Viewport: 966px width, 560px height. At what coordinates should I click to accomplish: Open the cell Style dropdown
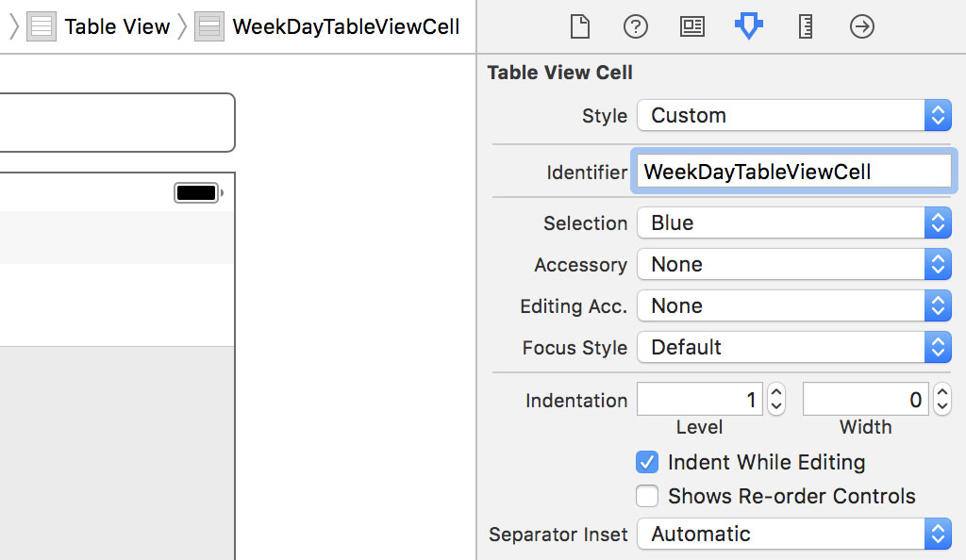937,115
